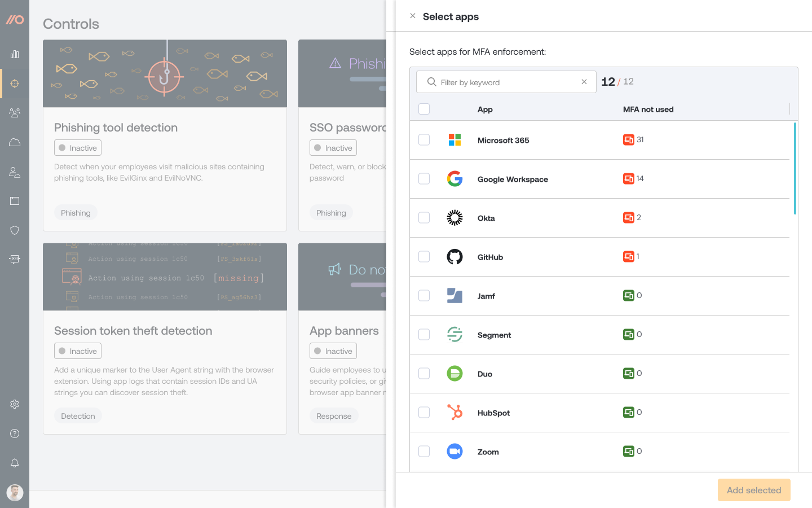Check the Zoom checkbox
Viewport: 812px width, 508px height.
point(424,452)
